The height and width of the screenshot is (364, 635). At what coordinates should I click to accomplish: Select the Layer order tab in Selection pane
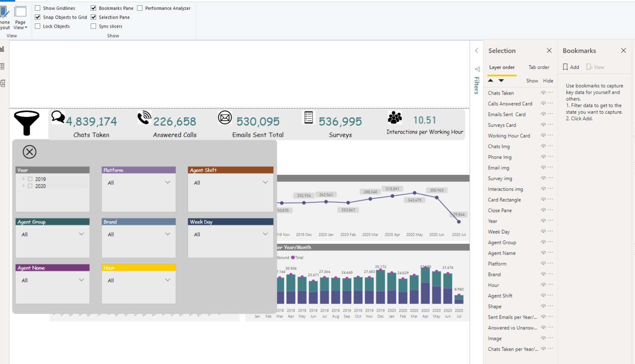[501, 67]
